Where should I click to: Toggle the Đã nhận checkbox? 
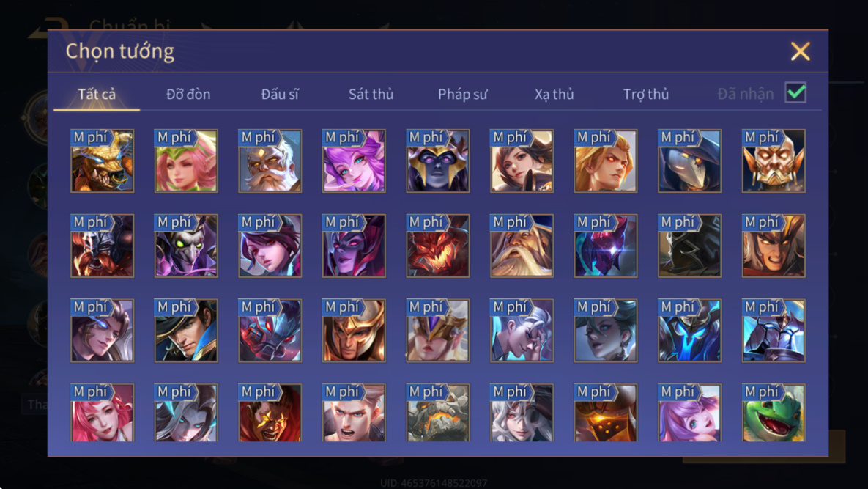tap(795, 92)
